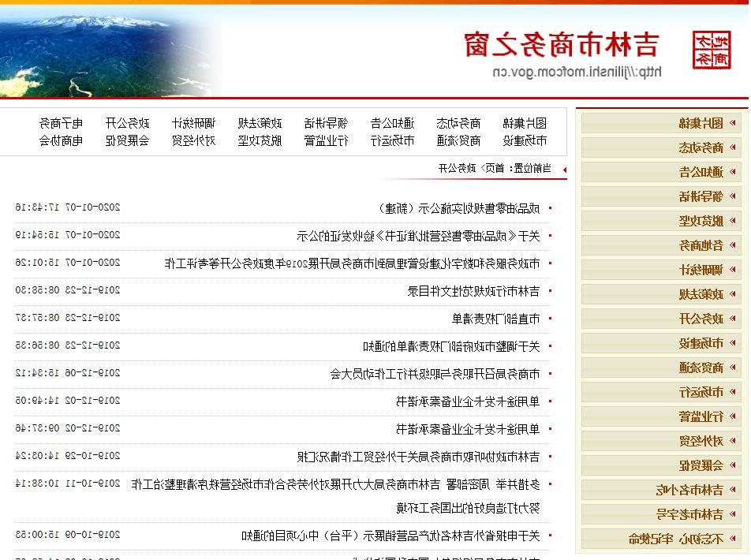Click the arrow icon beside 吉林市老字号
Viewport: 751px width, 560px height.
point(732,514)
